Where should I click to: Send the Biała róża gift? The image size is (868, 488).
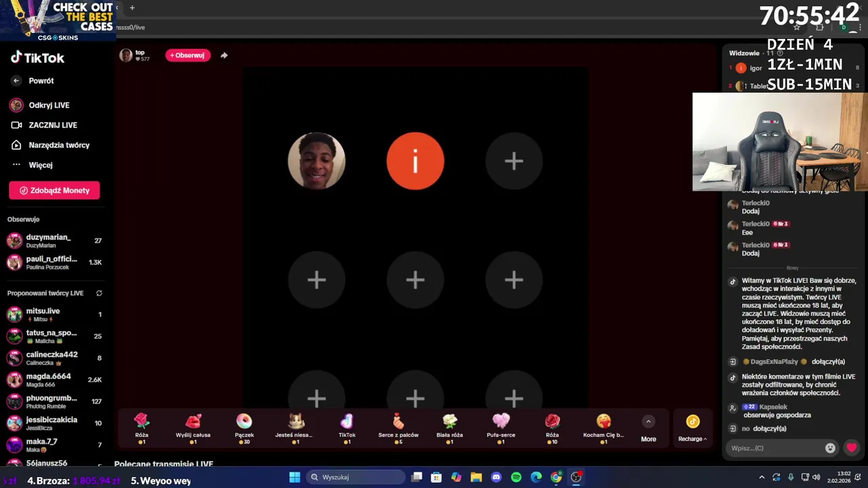pyautogui.click(x=450, y=428)
